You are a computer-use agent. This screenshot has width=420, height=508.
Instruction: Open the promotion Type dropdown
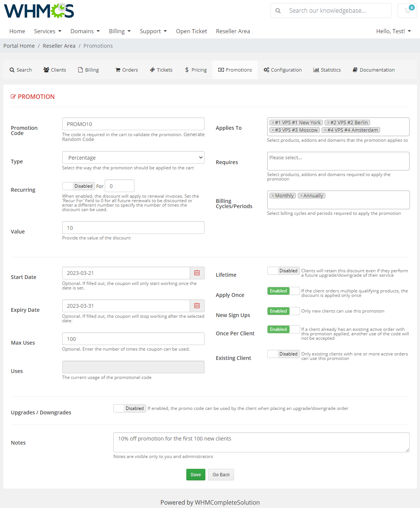point(133,157)
